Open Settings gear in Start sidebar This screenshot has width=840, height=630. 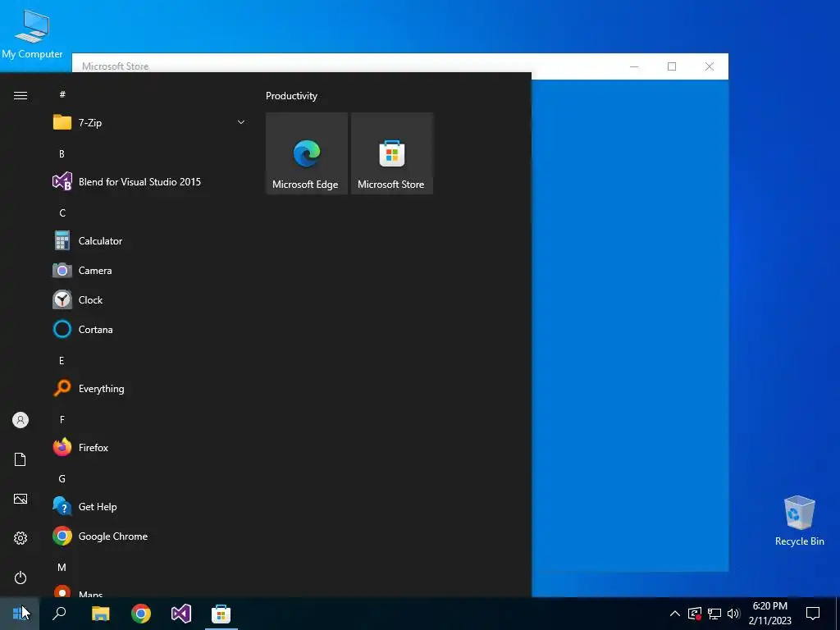[21, 538]
